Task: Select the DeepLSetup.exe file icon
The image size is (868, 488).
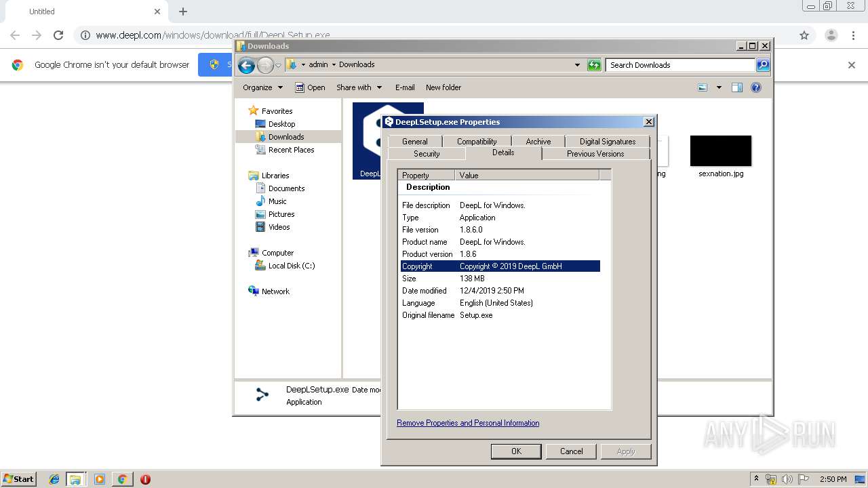Action: pos(367,141)
